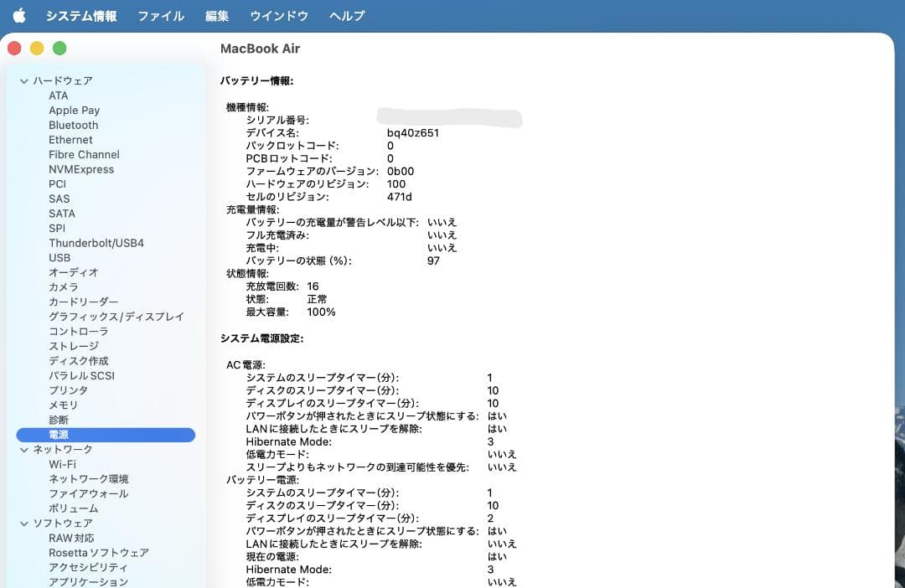Open the ファイル menu
905x588 pixels.
[160, 14]
